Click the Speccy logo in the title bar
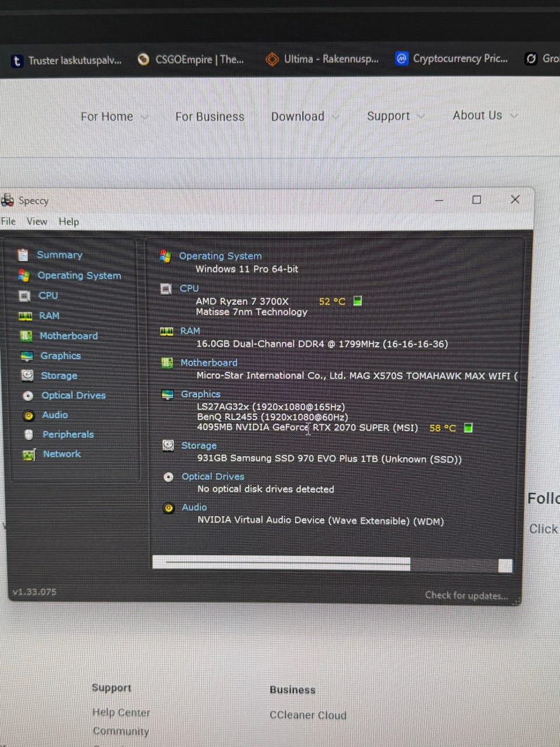The width and height of the screenshot is (560, 747). (8, 200)
